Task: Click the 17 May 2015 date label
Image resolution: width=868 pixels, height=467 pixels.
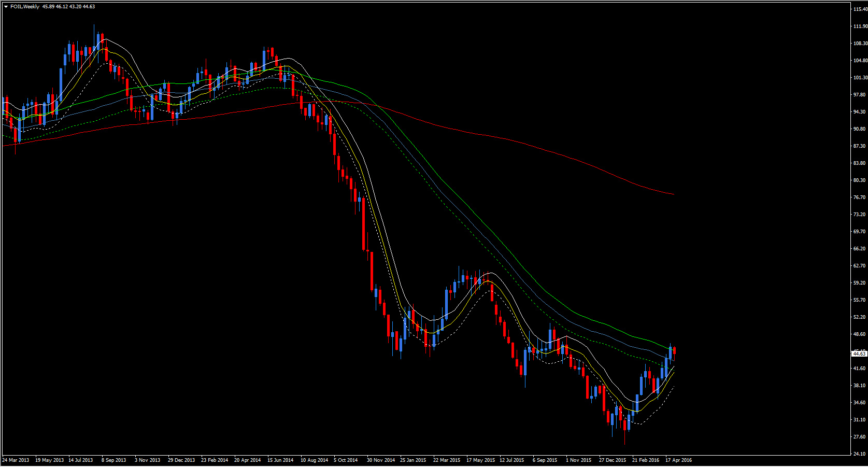Action: click(x=480, y=460)
